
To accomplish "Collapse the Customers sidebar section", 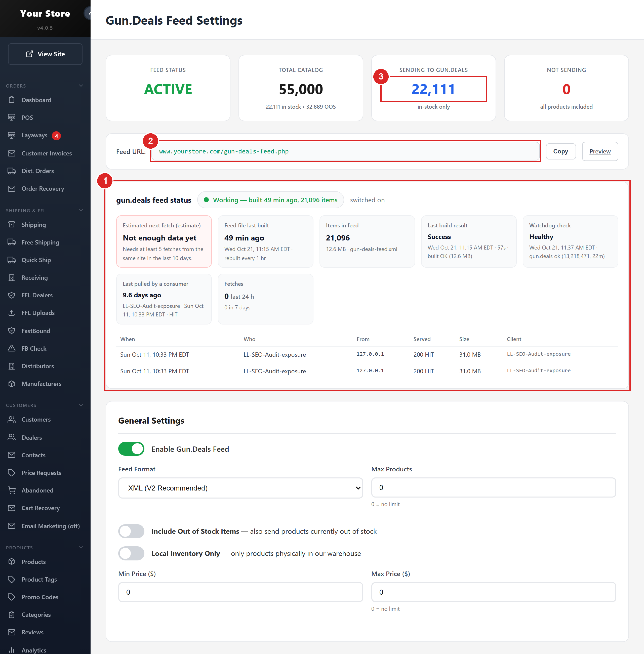I will [x=81, y=405].
